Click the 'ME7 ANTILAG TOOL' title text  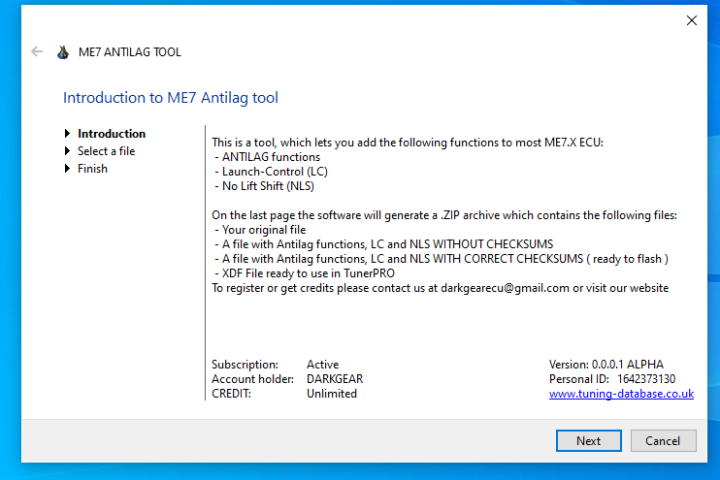(129, 52)
